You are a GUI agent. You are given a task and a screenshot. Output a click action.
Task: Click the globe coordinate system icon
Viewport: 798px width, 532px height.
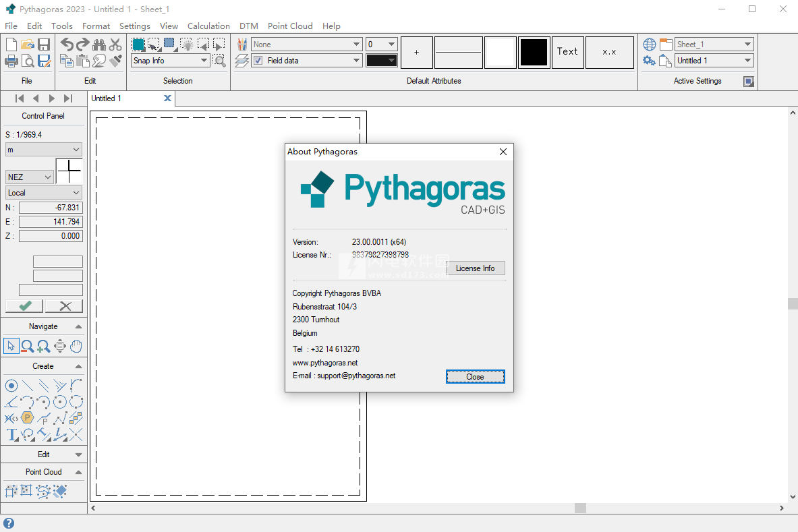pyautogui.click(x=650, y=45)
